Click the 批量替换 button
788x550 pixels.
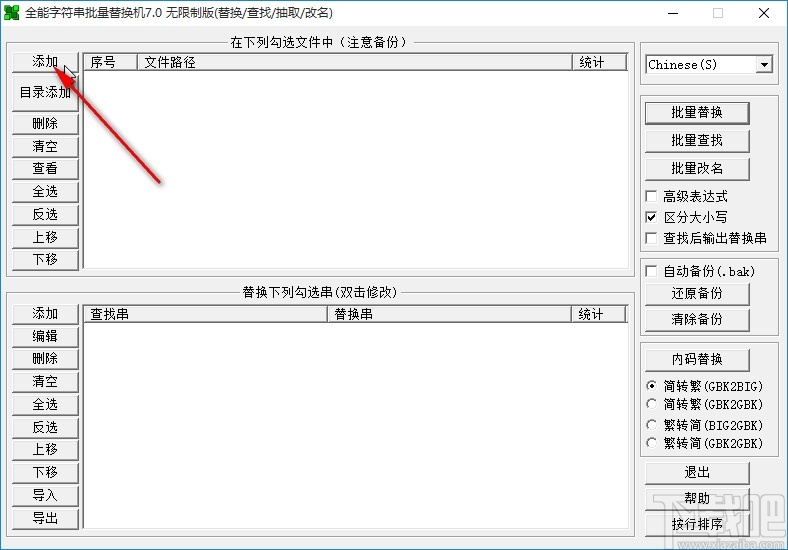(x=697, y=113)
